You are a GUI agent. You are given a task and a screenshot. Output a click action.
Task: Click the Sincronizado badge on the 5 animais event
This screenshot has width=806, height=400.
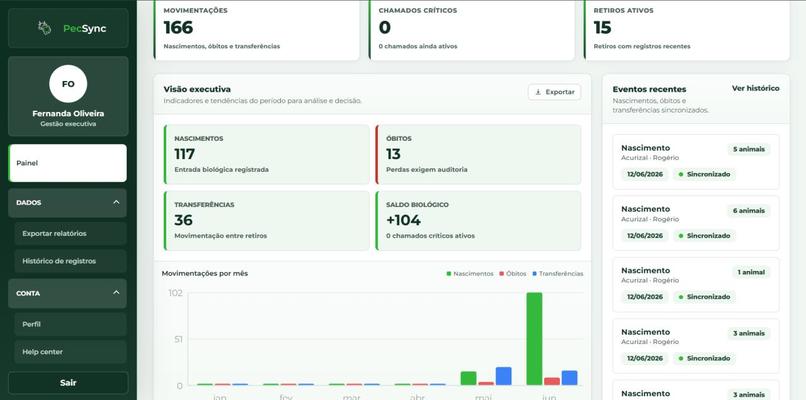[x=704, y=174]
